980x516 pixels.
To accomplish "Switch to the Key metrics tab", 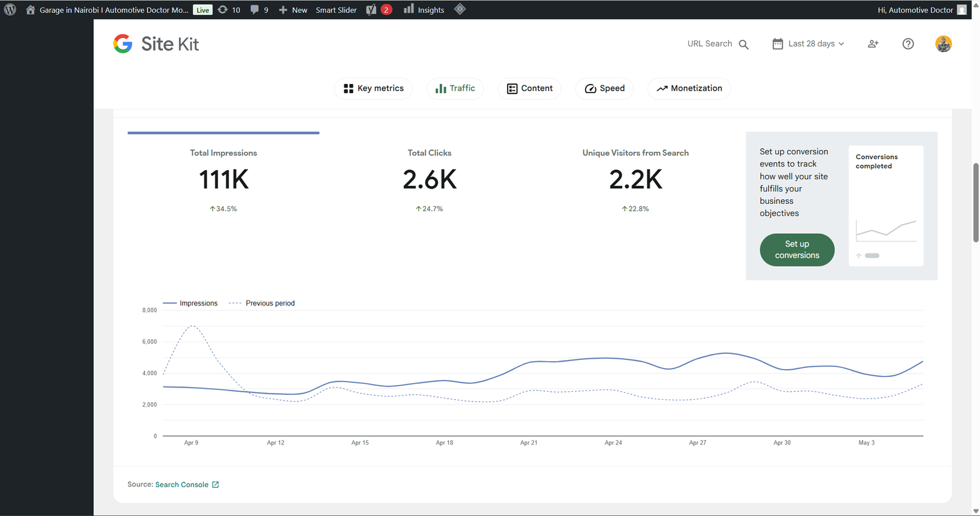I will (374, 88).
